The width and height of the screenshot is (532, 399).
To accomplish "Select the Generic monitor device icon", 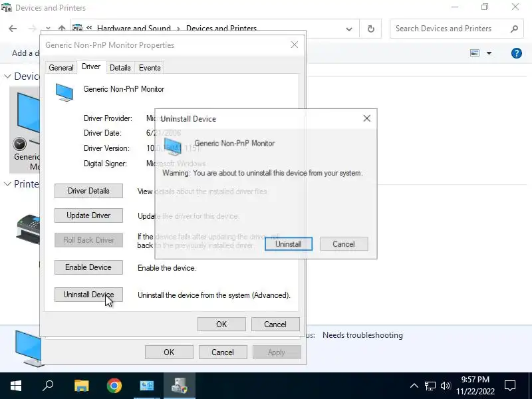I will (x=25, y=130).
